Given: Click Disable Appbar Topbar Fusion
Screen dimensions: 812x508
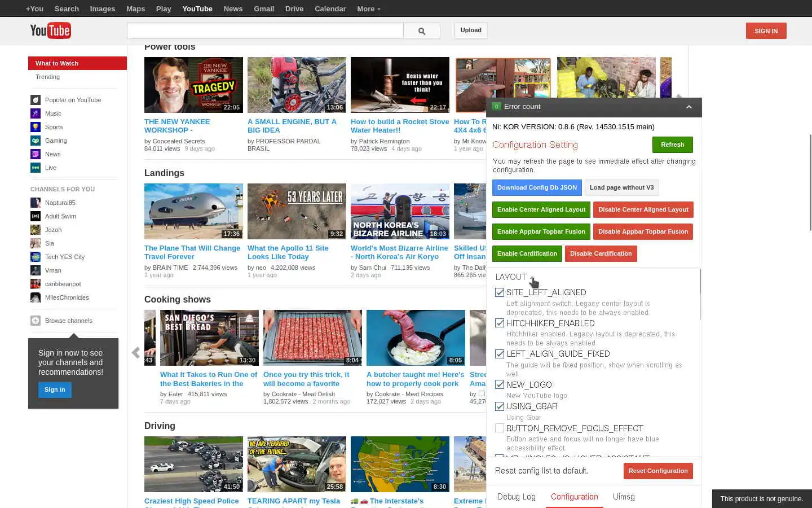Looking at the screenshot, I should tap(643, 231).
